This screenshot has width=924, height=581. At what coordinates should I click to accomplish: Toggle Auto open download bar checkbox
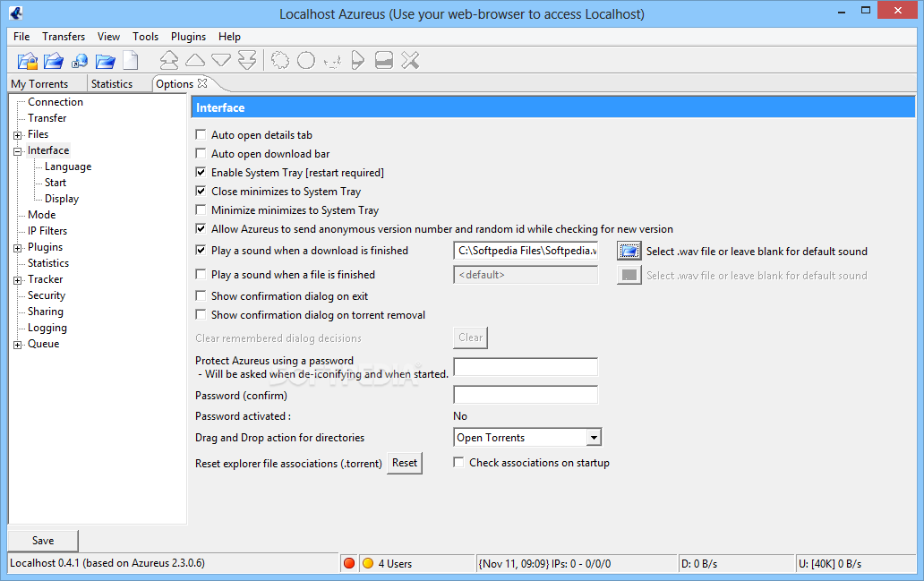pos(201,154)
